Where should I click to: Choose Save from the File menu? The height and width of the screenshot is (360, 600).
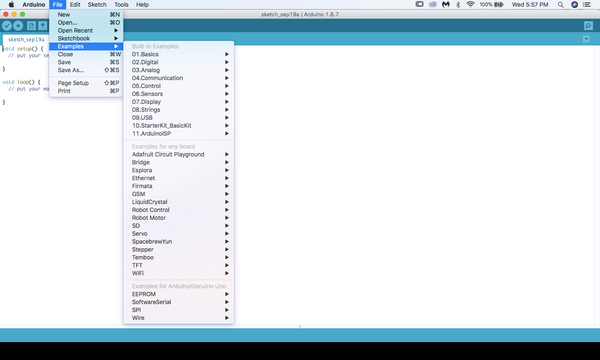pos(86,62)
